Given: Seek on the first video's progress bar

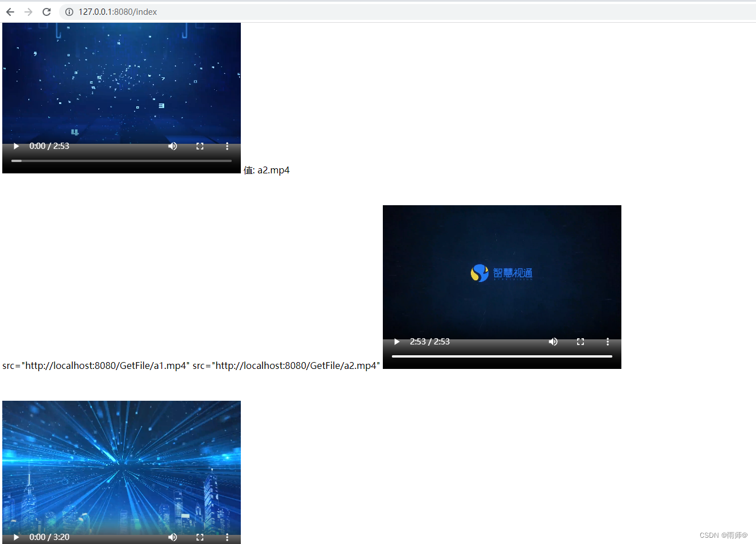Looking at the screenshot, I should [x=122, y=161].
